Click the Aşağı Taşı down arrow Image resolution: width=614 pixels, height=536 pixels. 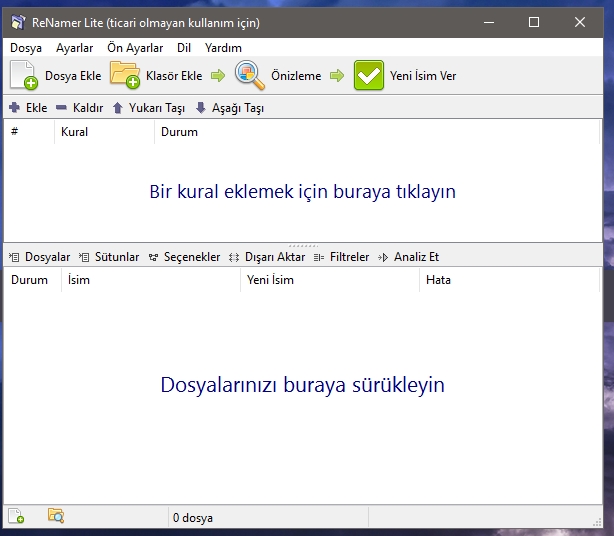[200, 108]
